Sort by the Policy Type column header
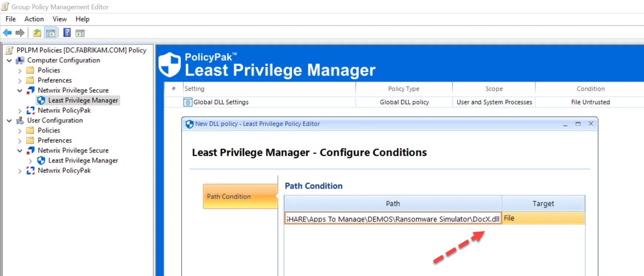 click(403, 89)
